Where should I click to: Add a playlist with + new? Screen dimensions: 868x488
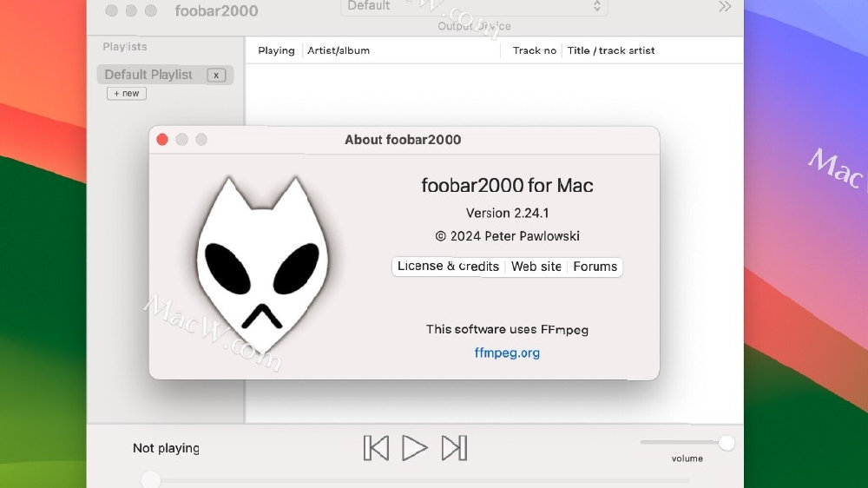pos(127,94)
